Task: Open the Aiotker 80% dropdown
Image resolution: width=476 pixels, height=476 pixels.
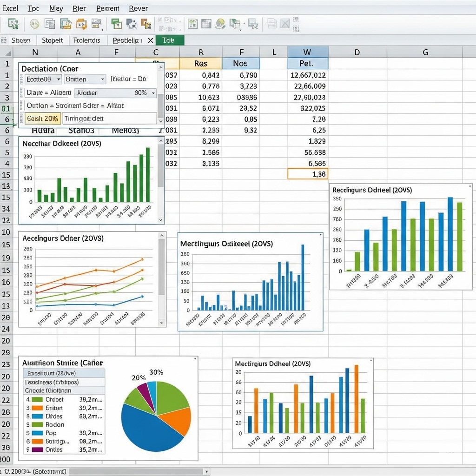Action: pos(115,93)
